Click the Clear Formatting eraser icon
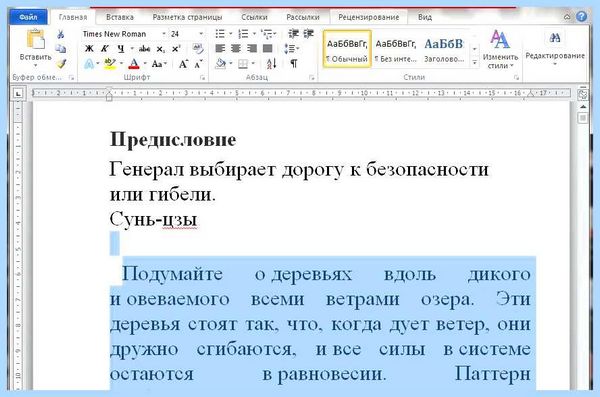Image resolution: width=600 pixels, height=397 pixels. 198,49
